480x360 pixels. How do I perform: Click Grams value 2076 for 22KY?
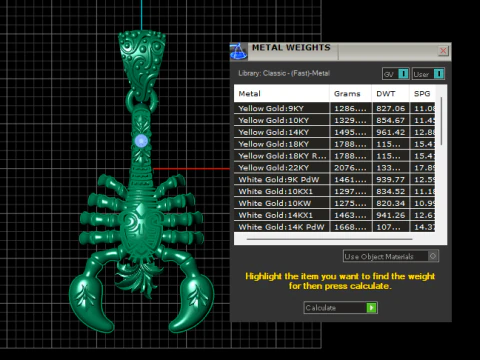pos(350,168)
